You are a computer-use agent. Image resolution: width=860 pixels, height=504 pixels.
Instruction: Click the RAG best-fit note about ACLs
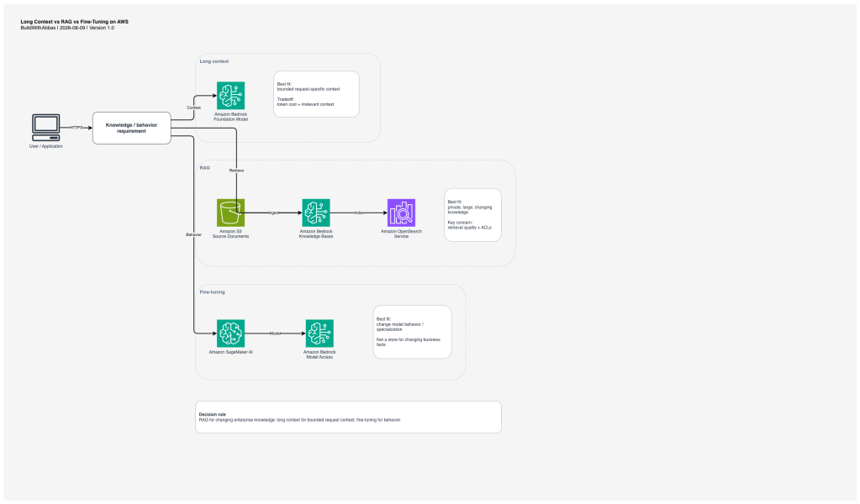coord(472,215)
